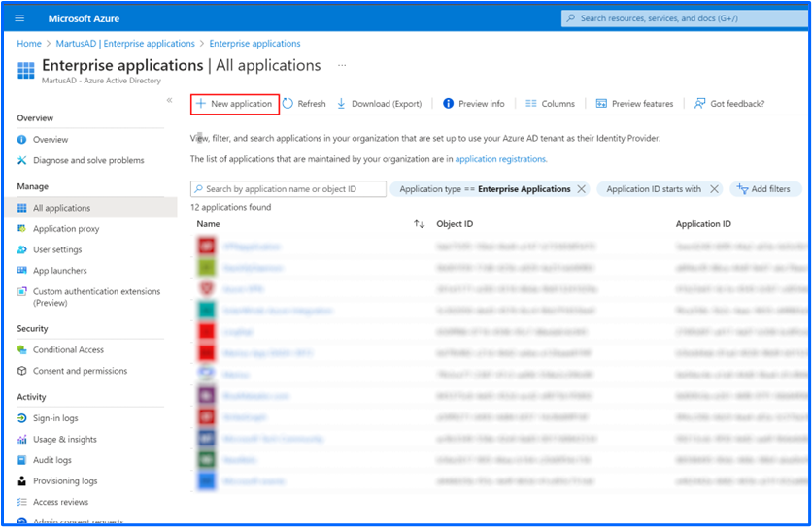Remove the Application type filter with X

click(581, 189)
